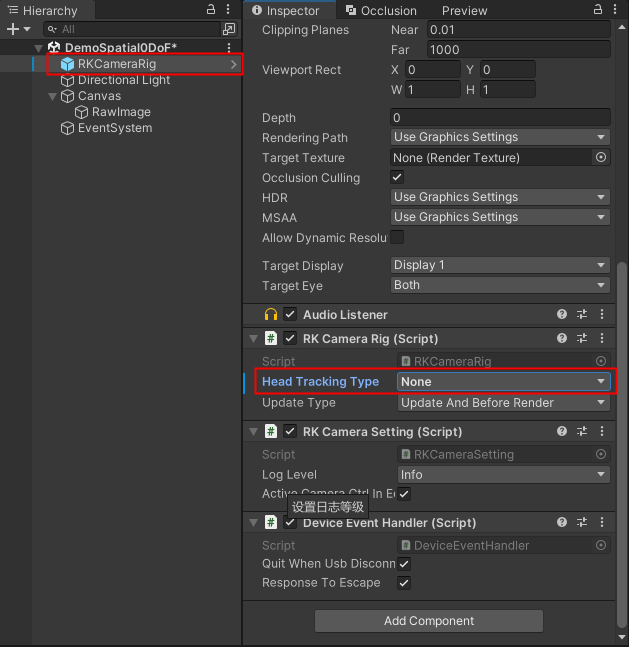Lock the Hierarchy panel

tap(210, 9)
